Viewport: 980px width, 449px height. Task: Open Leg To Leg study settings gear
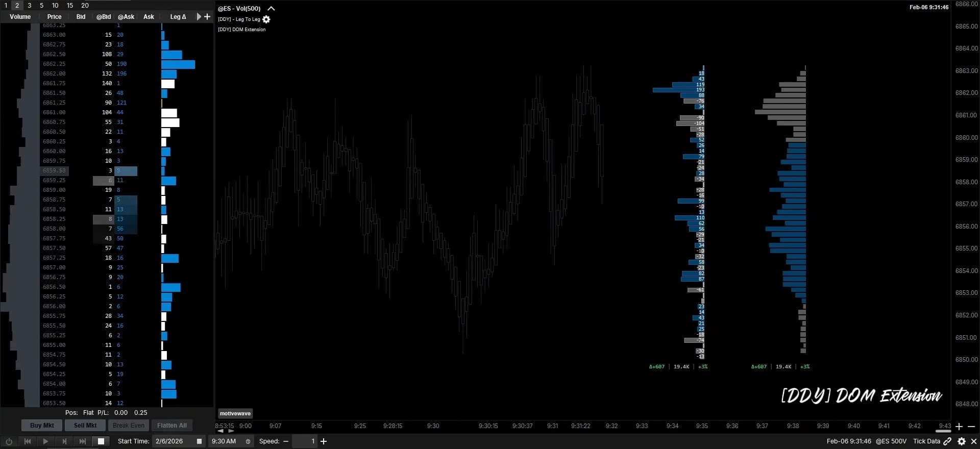point(266,19)
